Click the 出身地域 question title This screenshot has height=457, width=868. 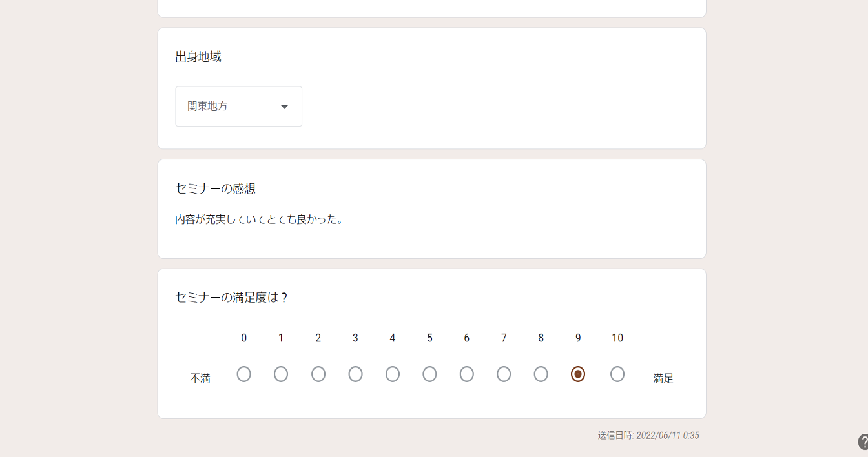(198, 57)
